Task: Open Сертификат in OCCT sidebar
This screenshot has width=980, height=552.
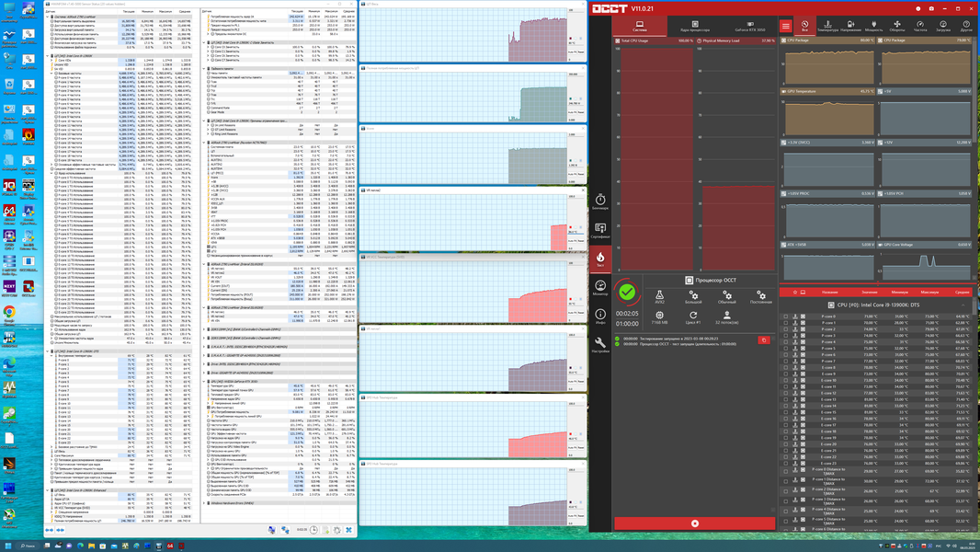Action: click(x=600, y=231)
